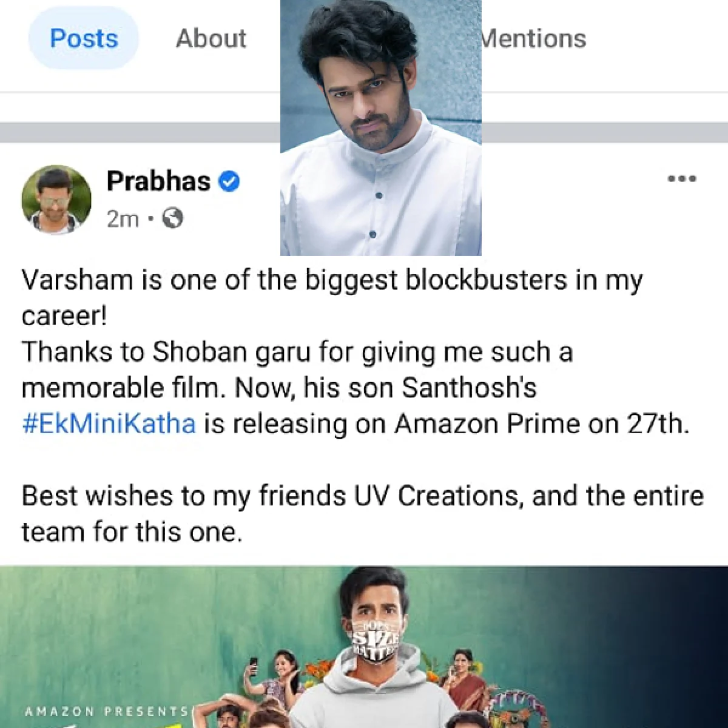Open the About tab

[x=211, y=39]
